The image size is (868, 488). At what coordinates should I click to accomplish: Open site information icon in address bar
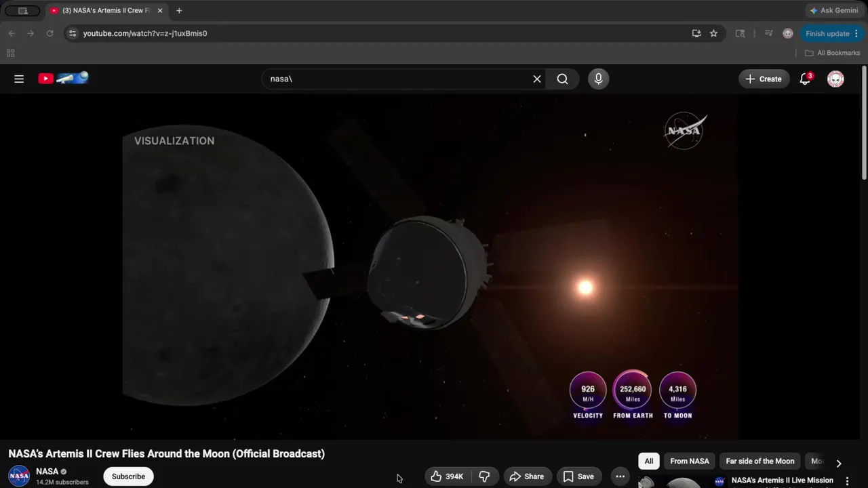[x=73, y=33]
